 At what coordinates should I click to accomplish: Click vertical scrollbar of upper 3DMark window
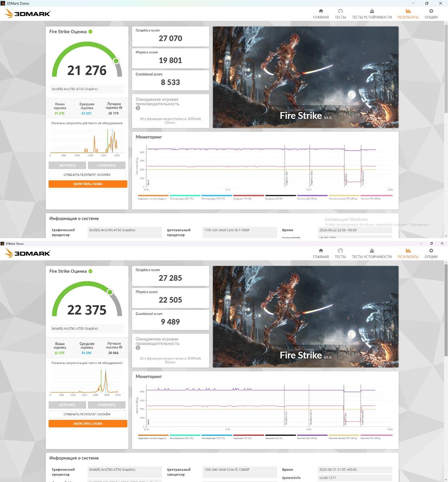[x=446, y=68]
